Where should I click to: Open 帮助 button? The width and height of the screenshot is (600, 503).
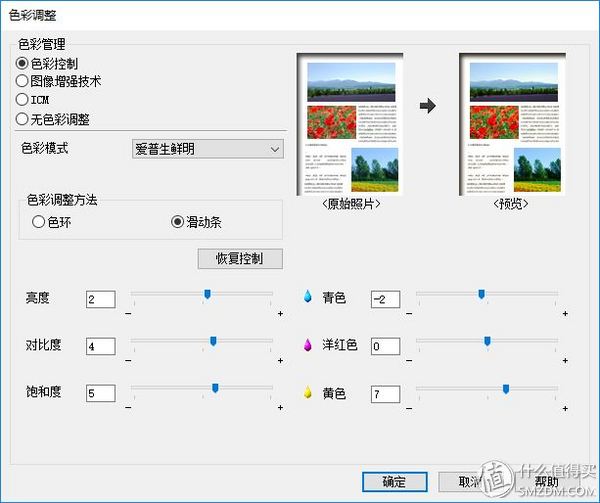click(546, 482)
